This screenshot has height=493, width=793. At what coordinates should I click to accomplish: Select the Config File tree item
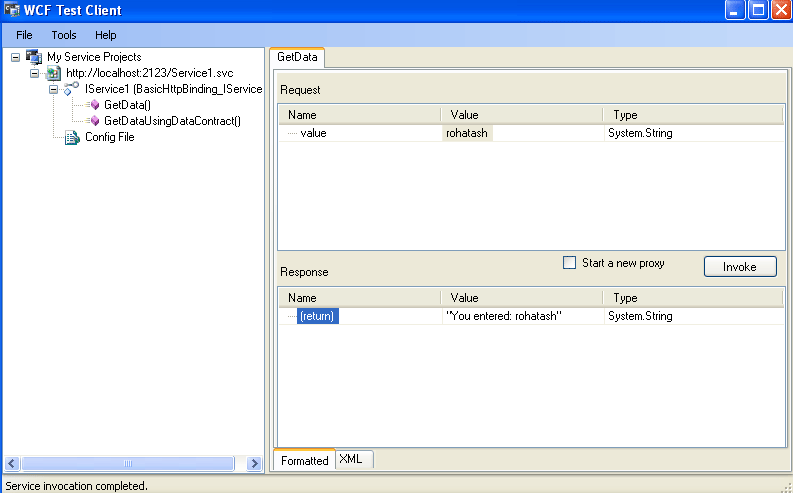(110, 137)
